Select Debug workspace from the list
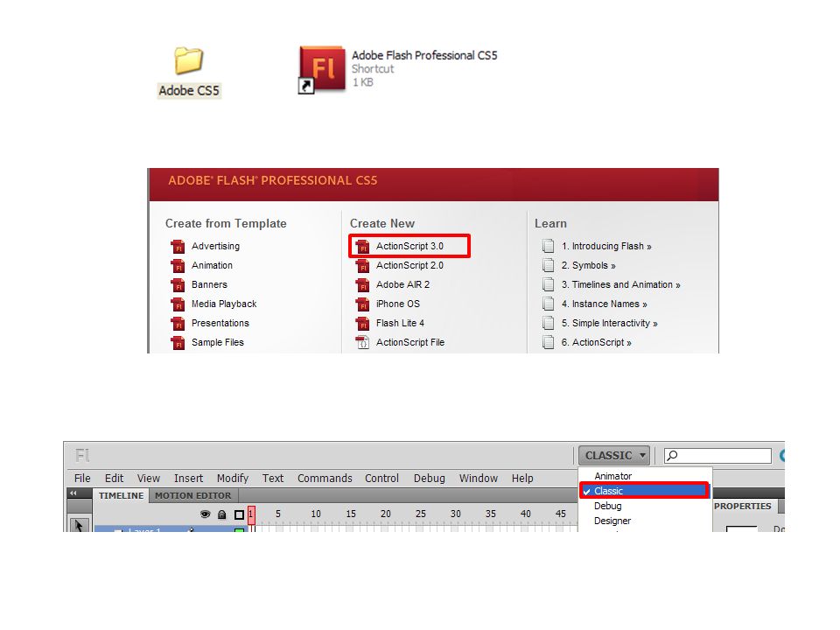The height and width of the screenshot is (630, 840). 607,506
